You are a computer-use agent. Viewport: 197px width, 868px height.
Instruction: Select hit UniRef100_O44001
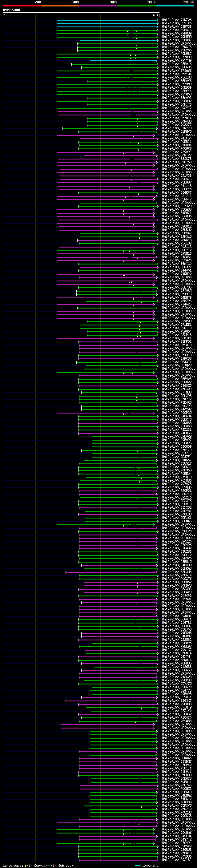[176, 271]
